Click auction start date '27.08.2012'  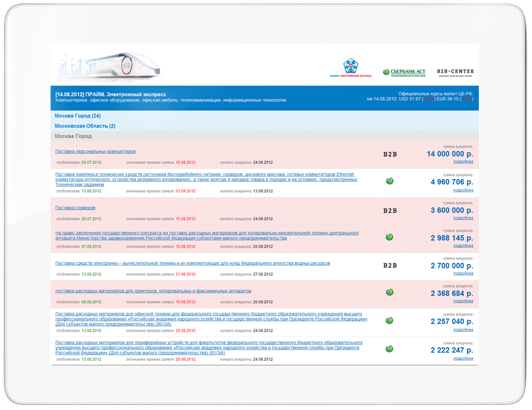tap(263, 275)
